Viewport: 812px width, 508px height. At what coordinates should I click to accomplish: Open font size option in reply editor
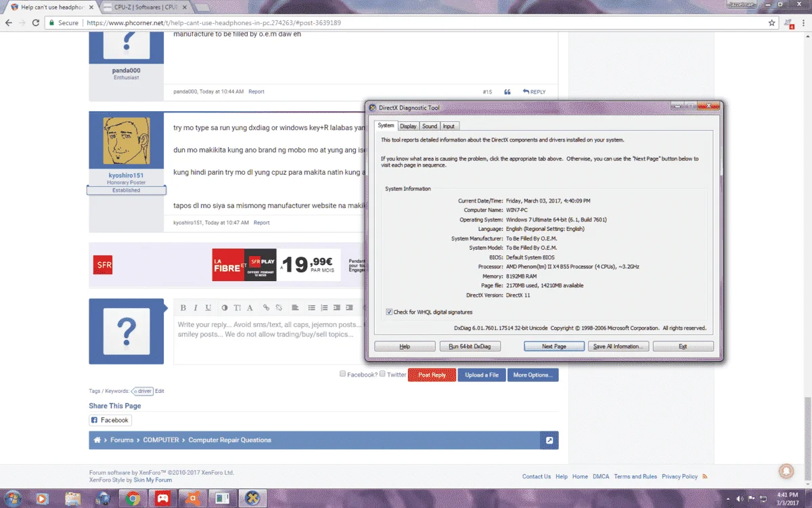click(237, 308)
